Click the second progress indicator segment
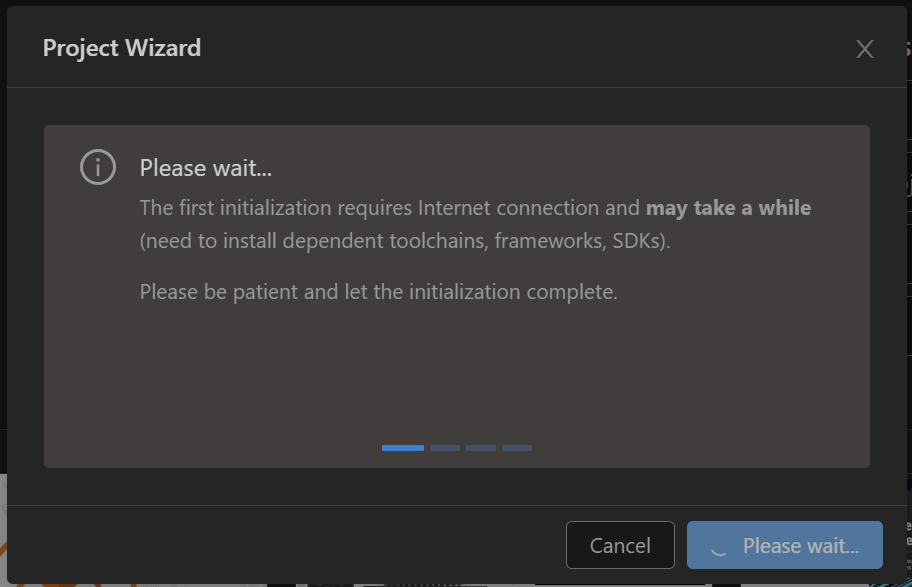Image resolution: width=912 pixels, height=587 pixels. [x=445, y=448]
